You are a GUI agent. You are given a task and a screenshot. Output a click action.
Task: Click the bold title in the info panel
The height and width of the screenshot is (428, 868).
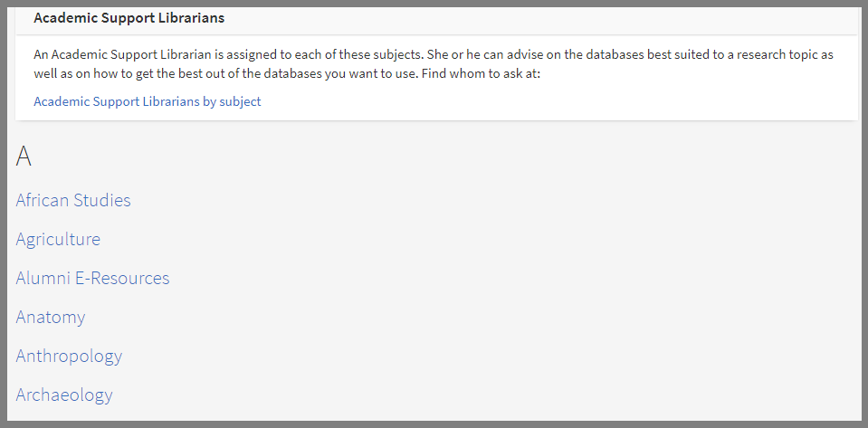(129, 18)
